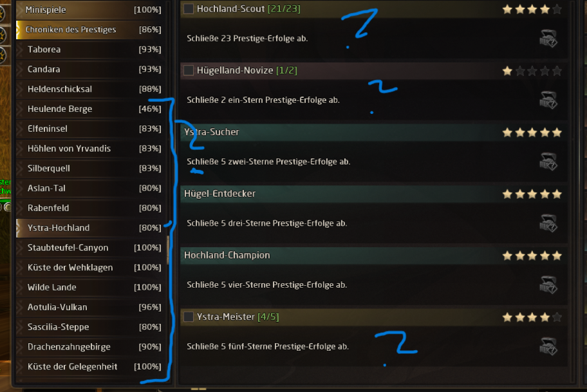Open the Hochland-Champion treasure chest icon

pyautogui.click(x=548, y=285)
